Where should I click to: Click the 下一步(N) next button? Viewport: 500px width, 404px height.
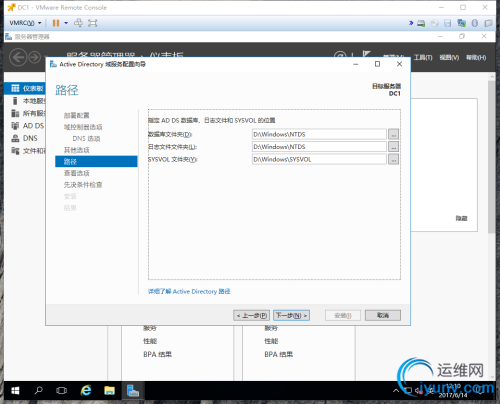(x=291, y=315)
